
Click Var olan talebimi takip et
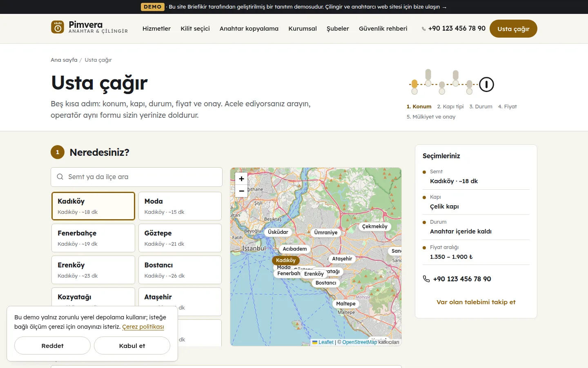[476, 302]
